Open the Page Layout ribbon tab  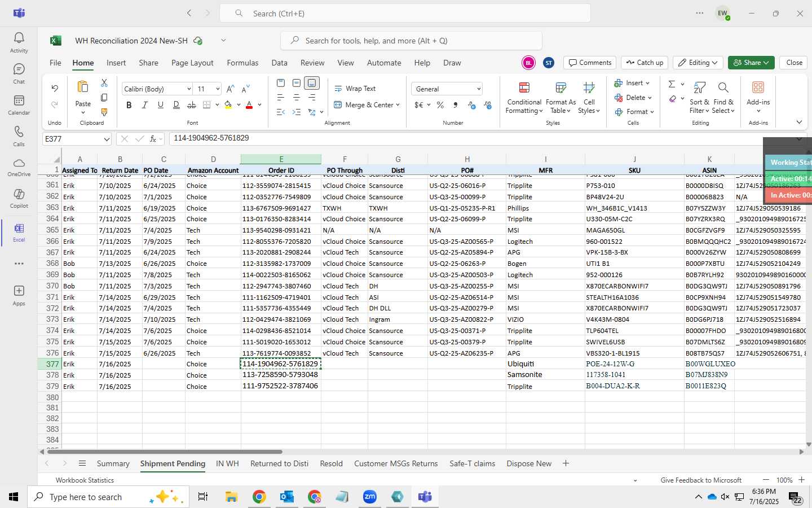(x=192, y=63)
